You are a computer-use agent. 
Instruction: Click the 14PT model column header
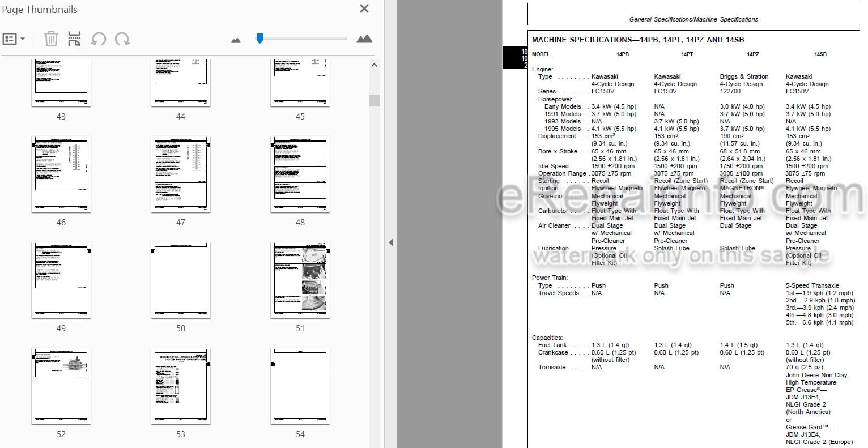tap(687, 54)
